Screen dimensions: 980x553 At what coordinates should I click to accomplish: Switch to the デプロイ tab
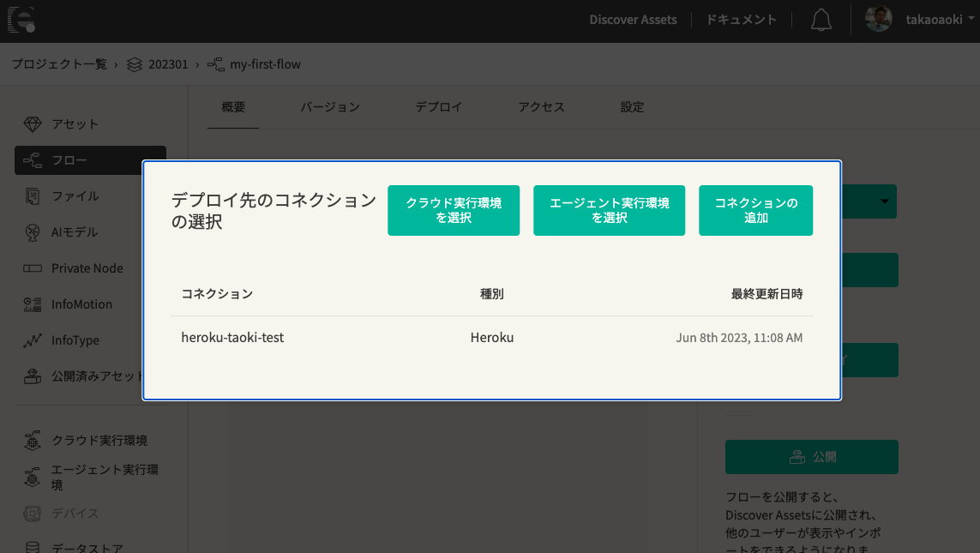tap(438, 106)
